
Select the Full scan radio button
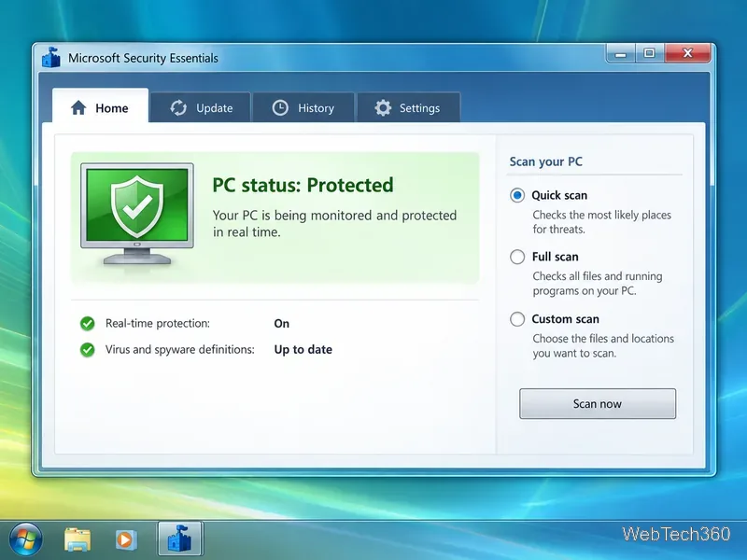(517, 257)
